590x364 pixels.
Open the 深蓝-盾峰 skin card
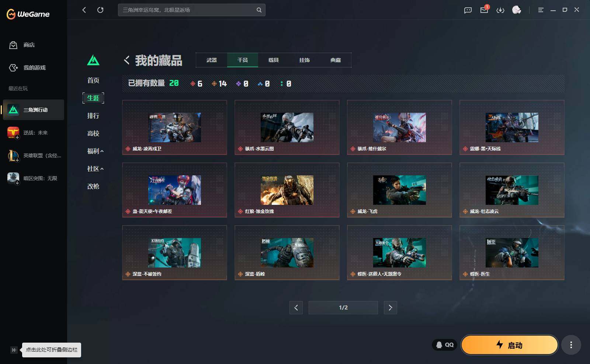point(287,253)
